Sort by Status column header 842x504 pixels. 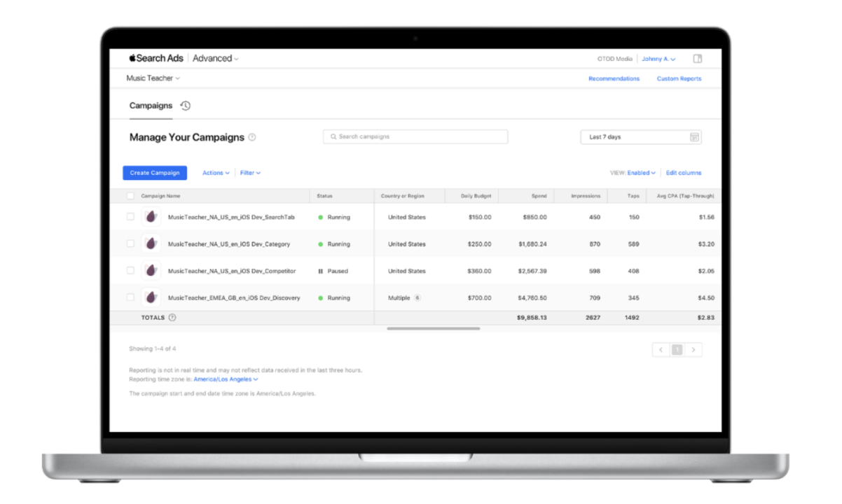pos(325,196)
